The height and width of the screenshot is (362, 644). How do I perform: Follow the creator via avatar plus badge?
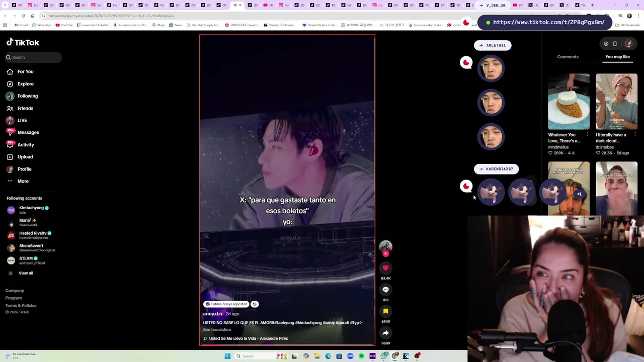385,254
